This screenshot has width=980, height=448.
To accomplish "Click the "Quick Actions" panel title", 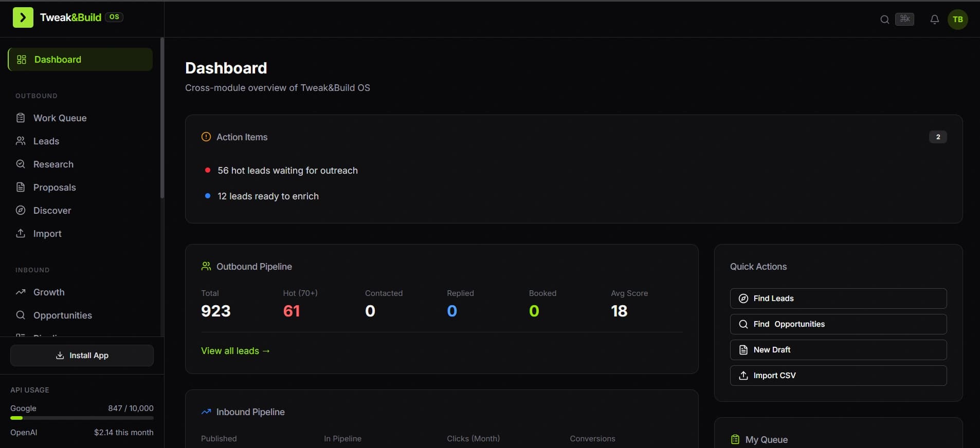I will tap(758, 267).
